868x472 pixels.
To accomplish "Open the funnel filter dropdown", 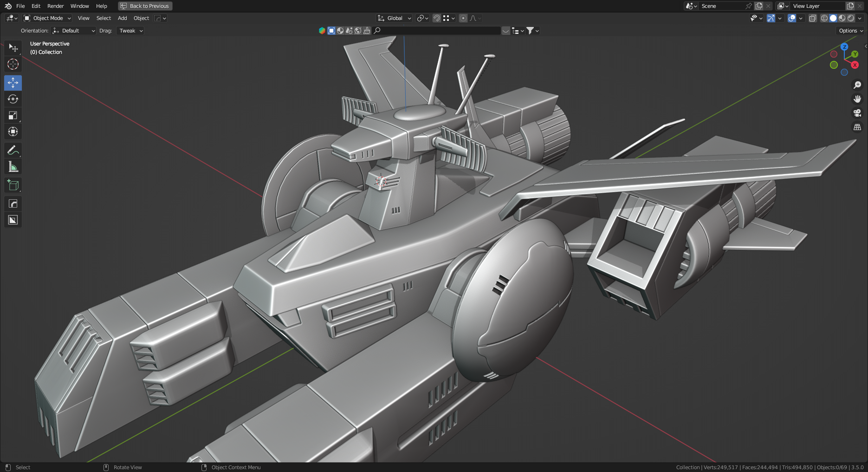I will (x=532, y=31).
